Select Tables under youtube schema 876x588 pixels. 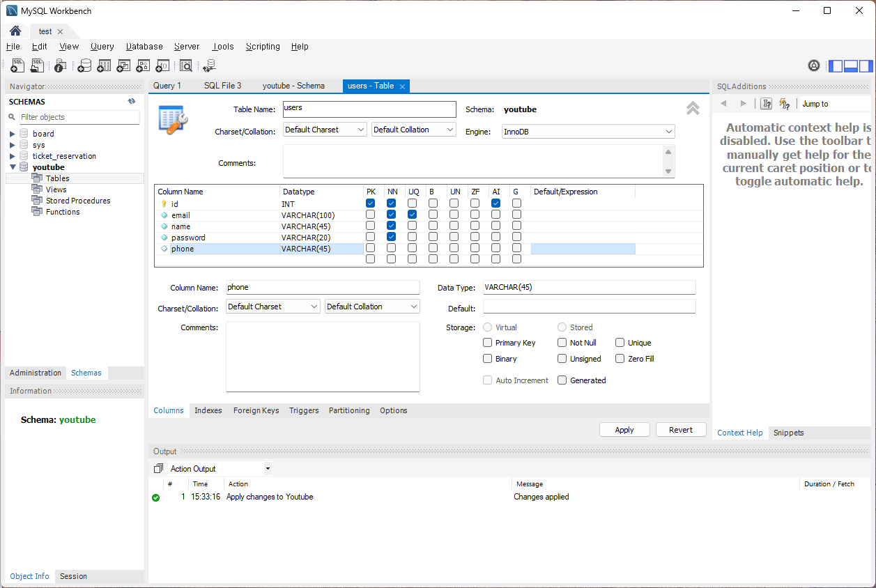(x=57, y=178)
